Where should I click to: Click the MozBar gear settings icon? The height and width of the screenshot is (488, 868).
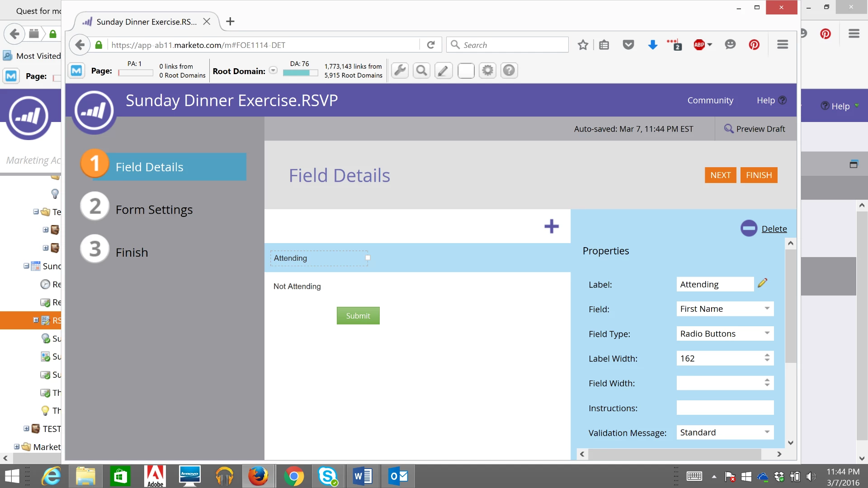pyautogui.click(x=487, y=70)
